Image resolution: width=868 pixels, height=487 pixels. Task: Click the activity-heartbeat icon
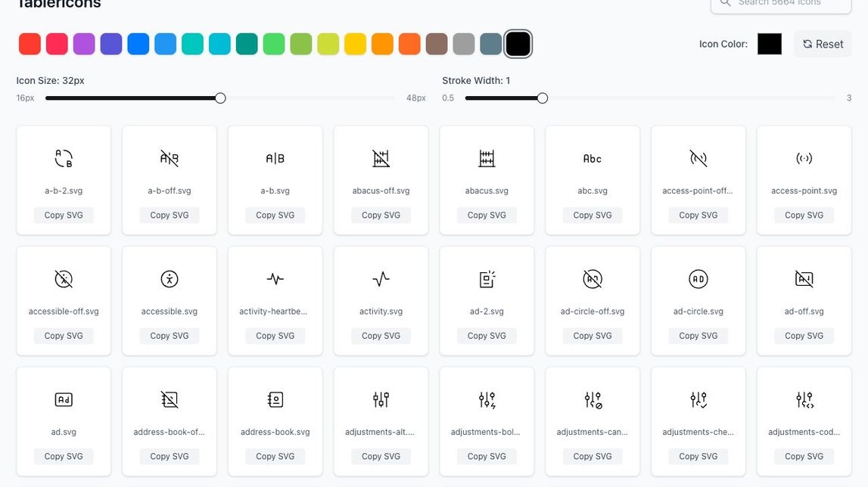point(275,279)
